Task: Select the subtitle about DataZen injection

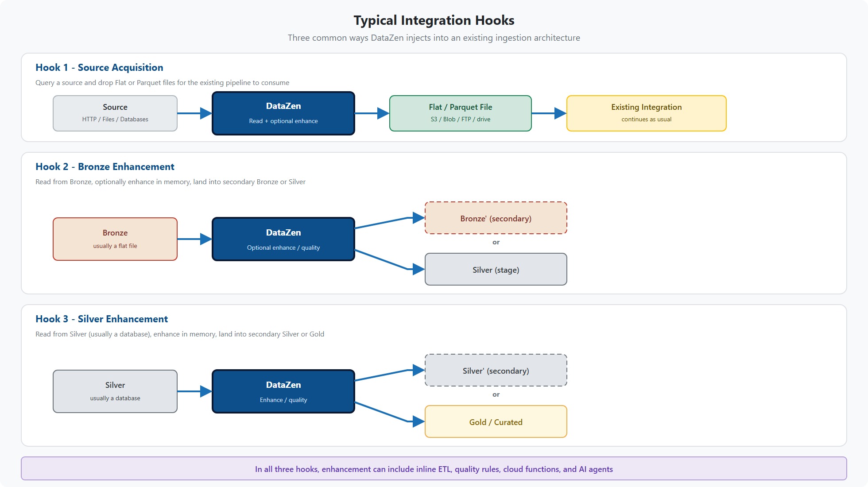Action: point(434,38)
